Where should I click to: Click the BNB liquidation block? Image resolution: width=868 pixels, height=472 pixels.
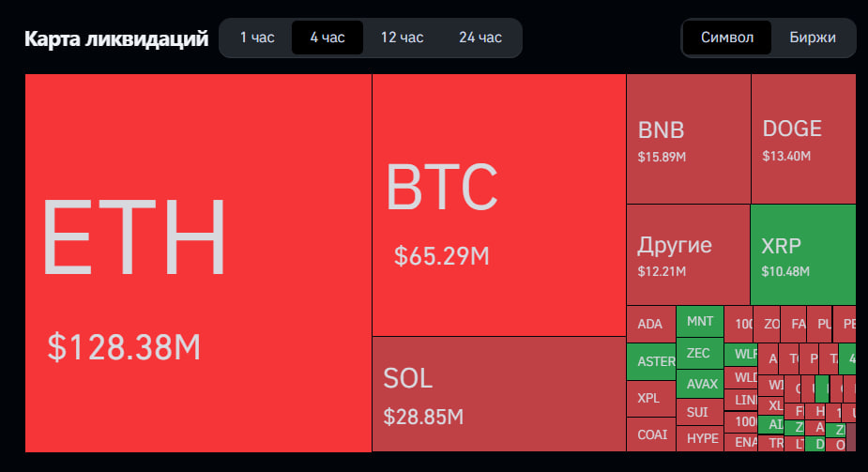tap(688, 139)
